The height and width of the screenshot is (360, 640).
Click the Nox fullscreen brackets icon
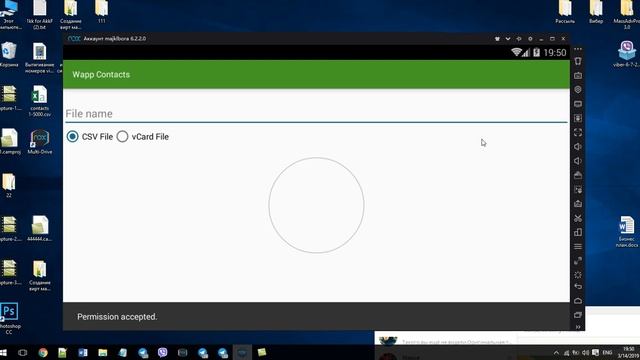click(578, 132)
